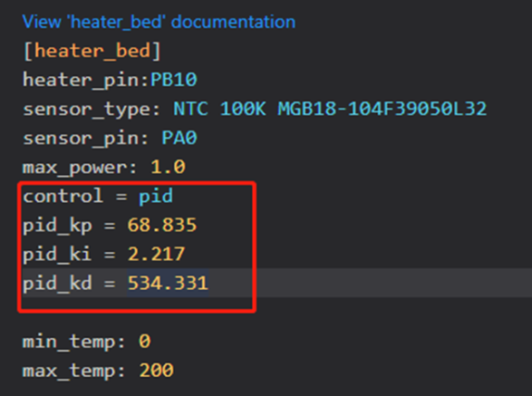Click the NTC 100K MGB18-104F39050L32 sensor value
Image resolution: width=532 pixels, height=396 pixels.
coord(330,110)
